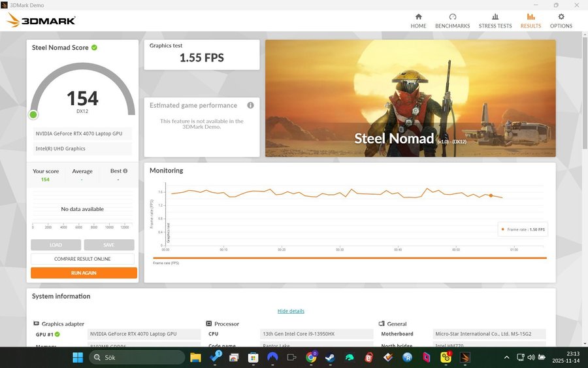Click the green GPU #1 validation checkmark

pos(57,334)
